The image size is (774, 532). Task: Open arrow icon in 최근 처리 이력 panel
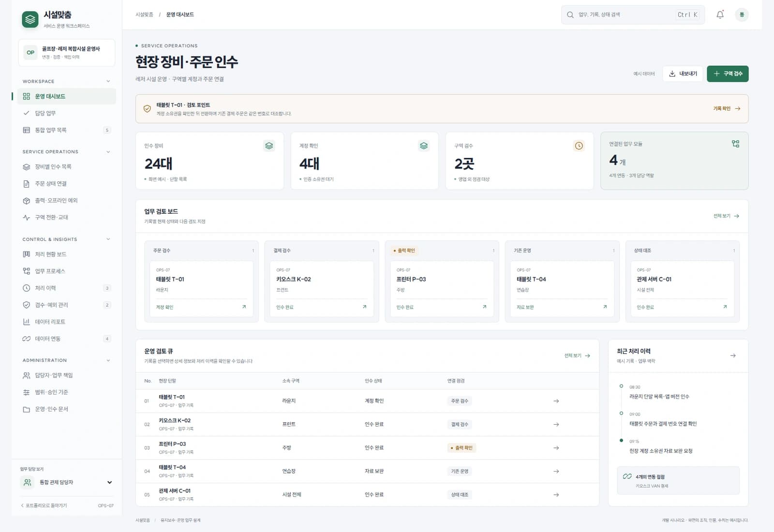pyautogui.click(x=733, y=355)
